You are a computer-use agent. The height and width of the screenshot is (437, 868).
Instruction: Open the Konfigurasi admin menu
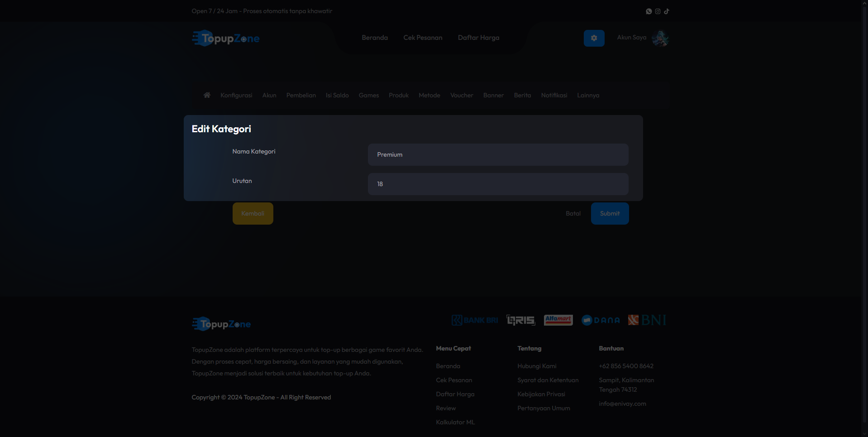[x=236, y=95]
